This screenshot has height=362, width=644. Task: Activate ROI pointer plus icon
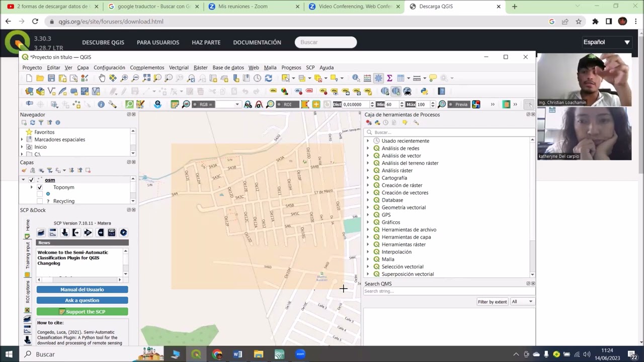[x=316, y=104]
